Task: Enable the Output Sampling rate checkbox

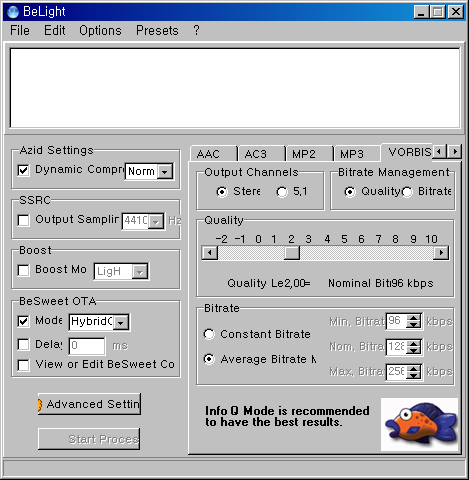Action: tap(23, 220)
